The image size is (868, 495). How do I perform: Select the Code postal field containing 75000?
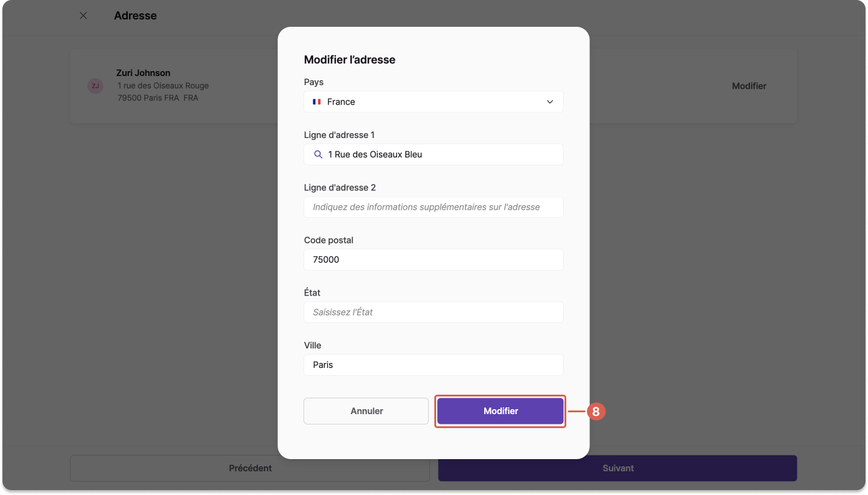click(x=434, y=260)
